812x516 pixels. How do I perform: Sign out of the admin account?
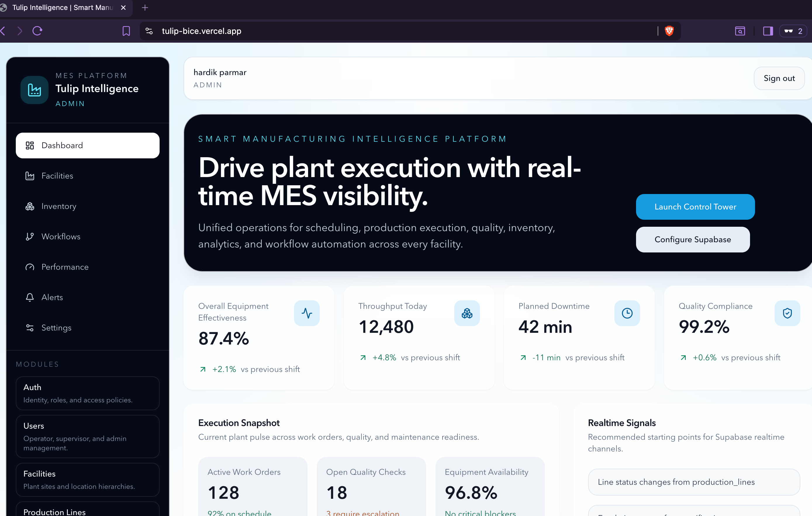(779, 78)
